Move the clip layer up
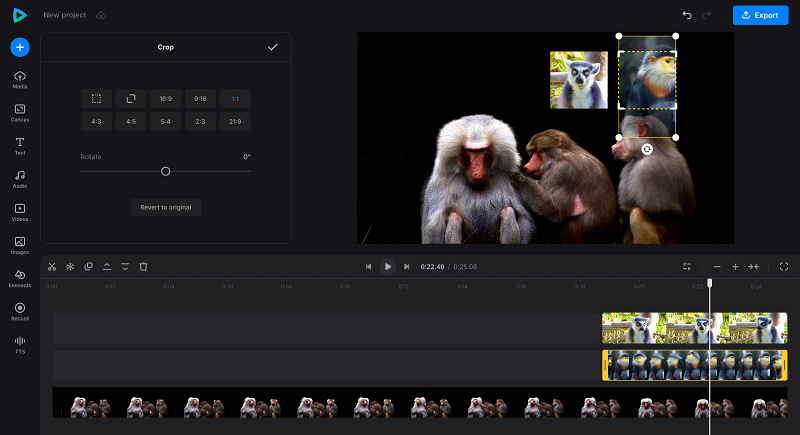Viewport: 800px width, 435px height. click(107, 267)
